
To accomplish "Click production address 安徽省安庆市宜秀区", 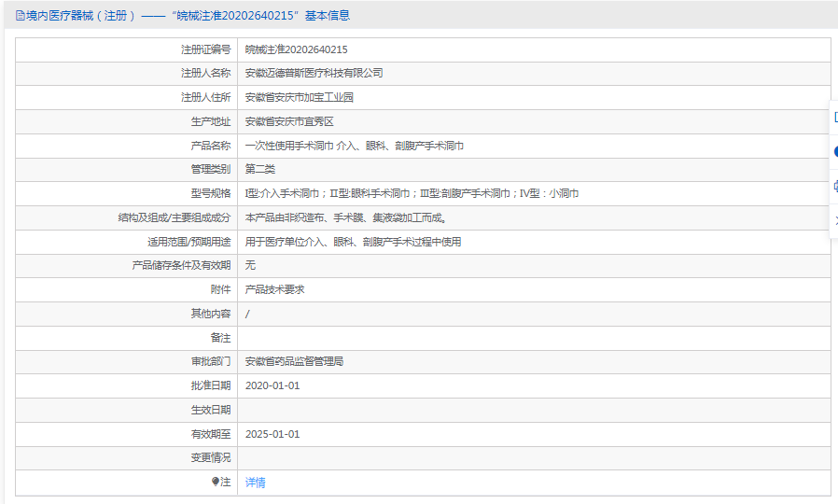I will coord(289,121).
